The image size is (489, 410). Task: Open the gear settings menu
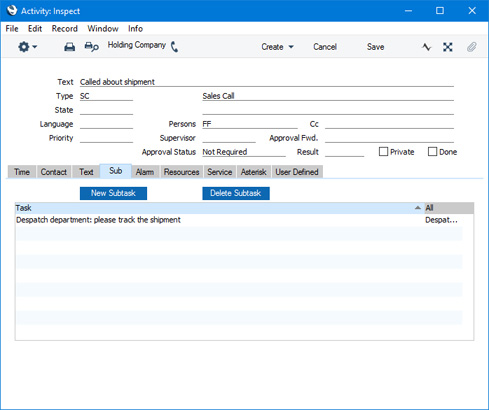coord(27,47)
